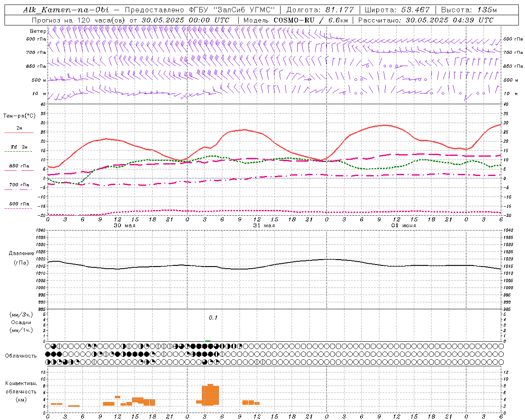The width and height of the screenshot is (525, 420).
Task: Click the green precipitation bar under 0.1
Action: pos(208,341)
